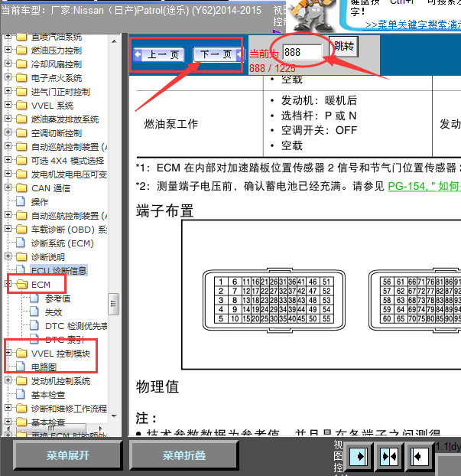Click the VVEL 控制模块 folder icon
This screenshot has height=476, width=461.
tap(21, 353)
